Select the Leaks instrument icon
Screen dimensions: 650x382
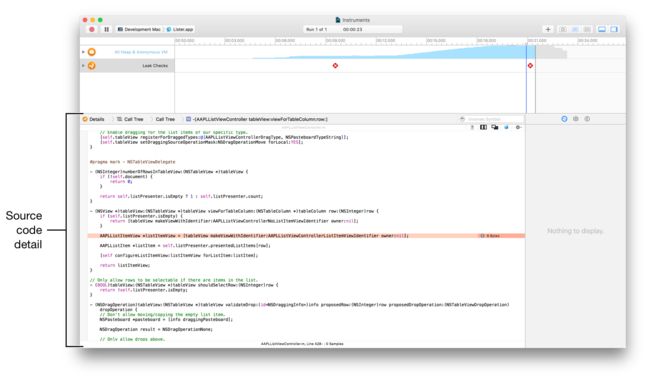click(x=92, y=65)
